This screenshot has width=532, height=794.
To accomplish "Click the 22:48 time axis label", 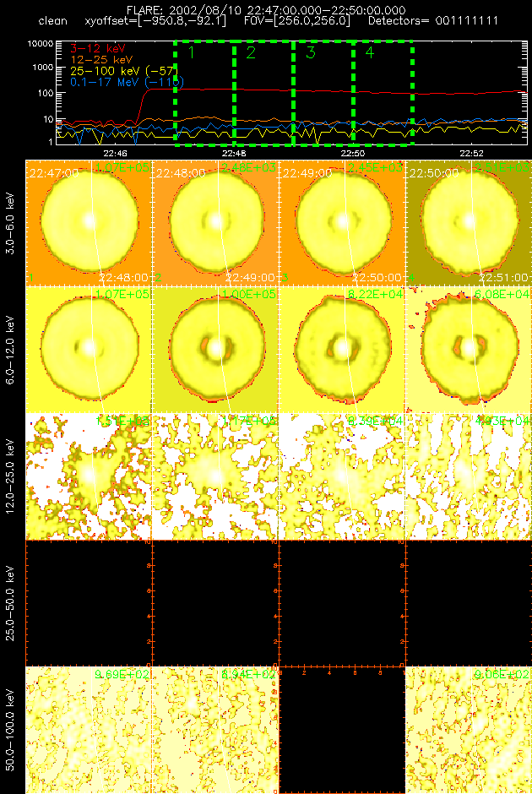I will click(234, 152).
